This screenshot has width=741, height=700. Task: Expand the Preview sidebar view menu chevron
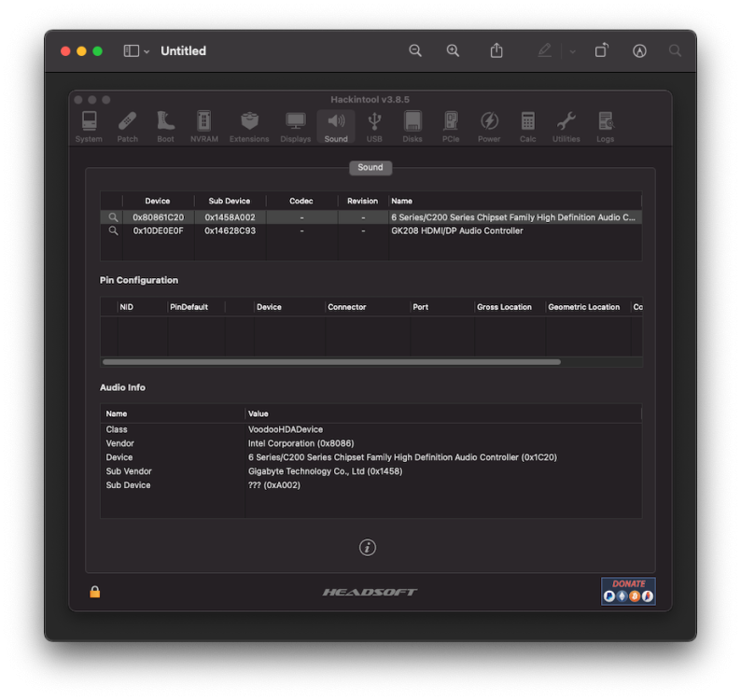point(147,51)
